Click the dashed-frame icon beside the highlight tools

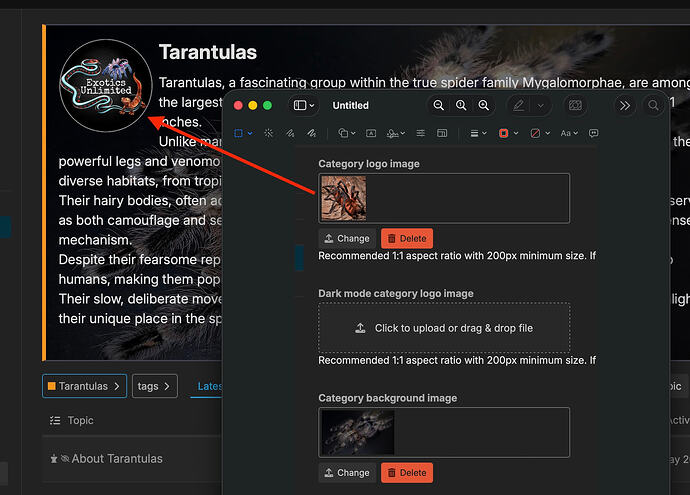coord(575,106)
